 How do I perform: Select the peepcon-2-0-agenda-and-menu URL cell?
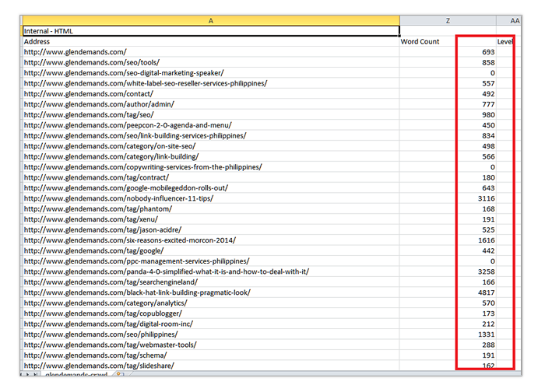(211, 125)
